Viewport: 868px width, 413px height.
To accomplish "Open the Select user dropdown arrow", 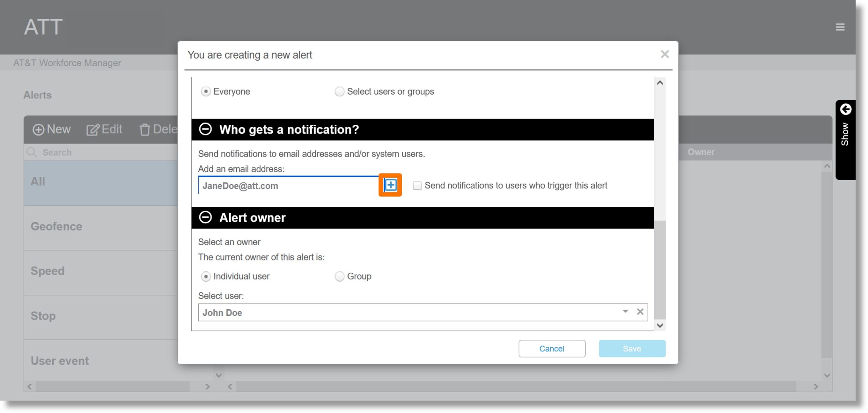I will point(625,311).
